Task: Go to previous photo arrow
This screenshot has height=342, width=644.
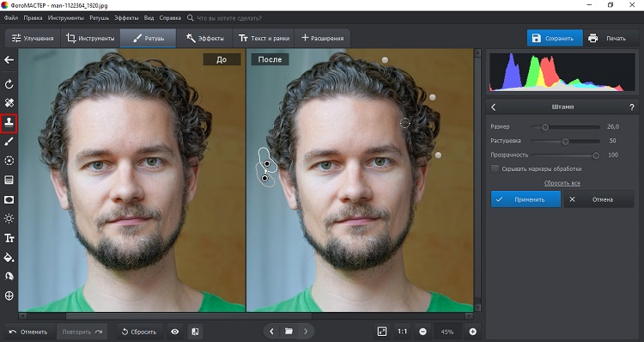Action: [x=271, y=332]
